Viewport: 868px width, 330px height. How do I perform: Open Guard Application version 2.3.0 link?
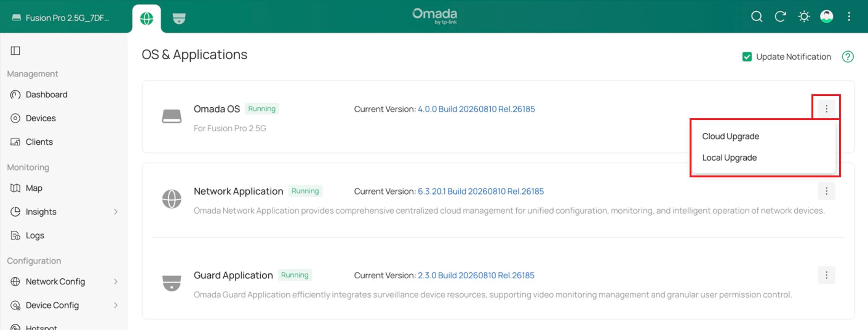pos(476,276)
